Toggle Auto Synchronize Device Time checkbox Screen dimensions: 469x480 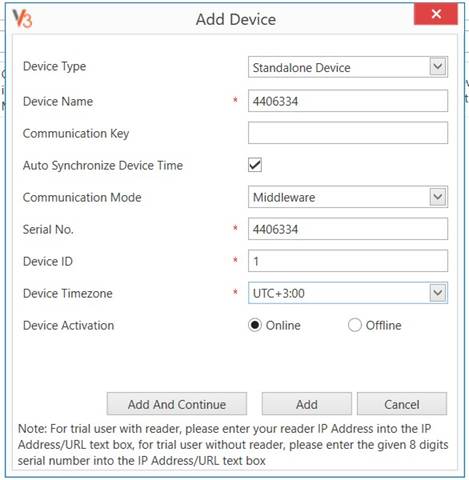coord(255,165)
